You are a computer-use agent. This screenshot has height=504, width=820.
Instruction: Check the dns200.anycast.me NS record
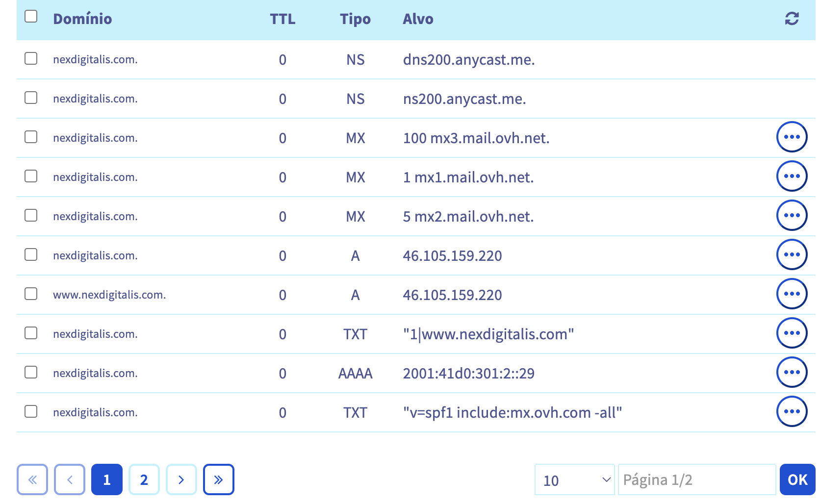coord(31,58)
